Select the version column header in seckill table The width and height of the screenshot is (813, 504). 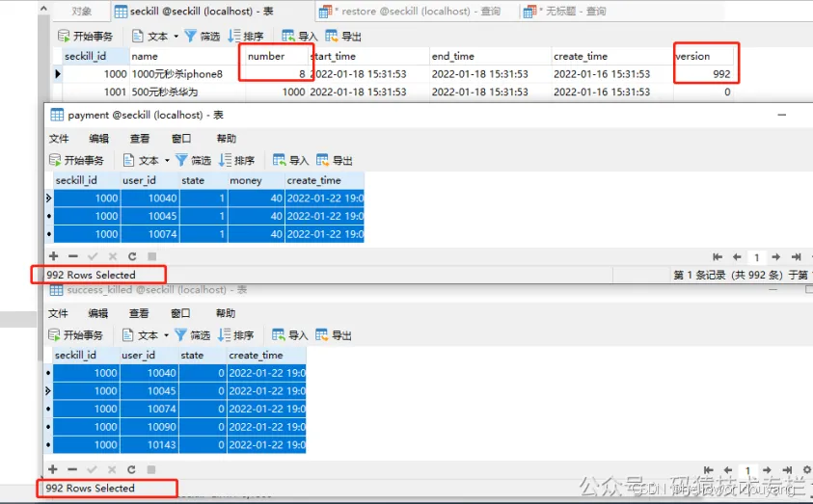click(x=703, y=56)
